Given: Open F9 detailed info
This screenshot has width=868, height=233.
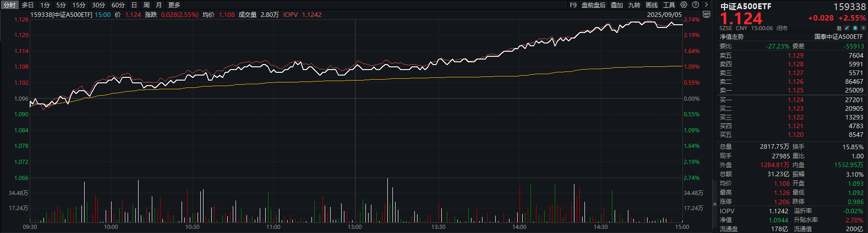Looking at the screenshot, I should 573,5.
